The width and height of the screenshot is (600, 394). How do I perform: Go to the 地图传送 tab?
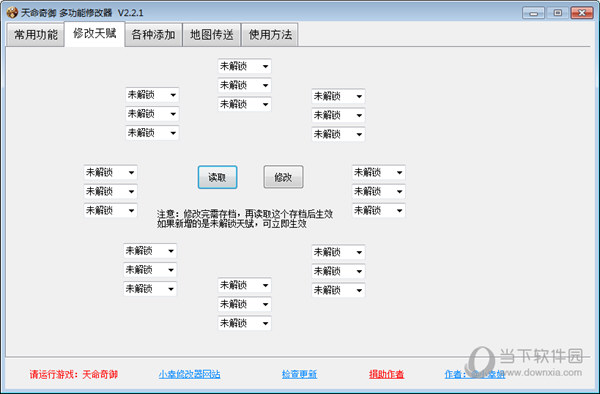pyautogui.click(x=212, y=35)
